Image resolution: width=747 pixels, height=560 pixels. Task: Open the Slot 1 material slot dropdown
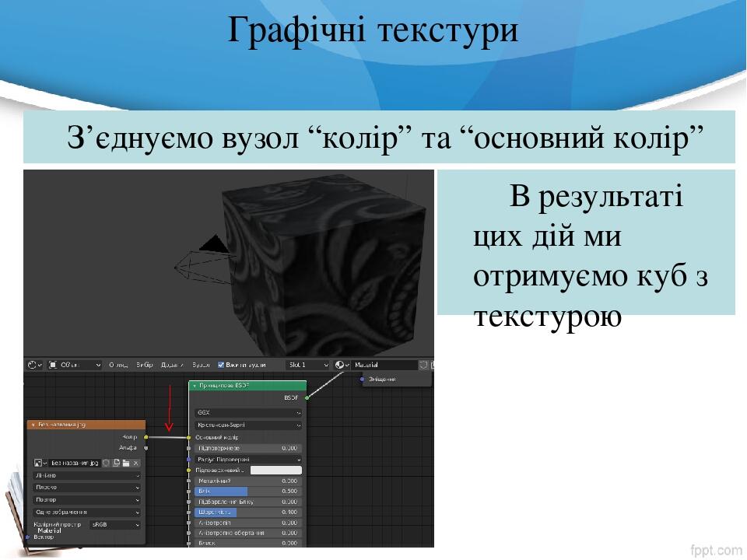pos(308,366)
